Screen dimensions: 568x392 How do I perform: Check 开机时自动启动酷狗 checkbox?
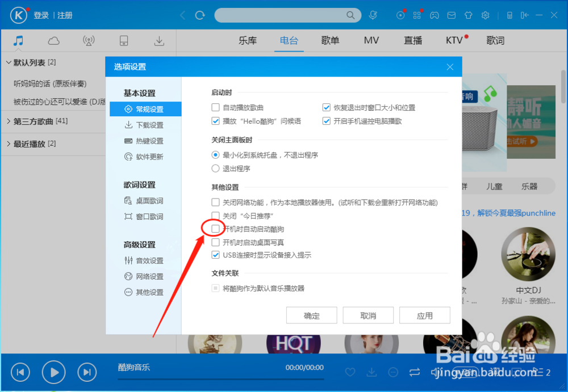215,229
